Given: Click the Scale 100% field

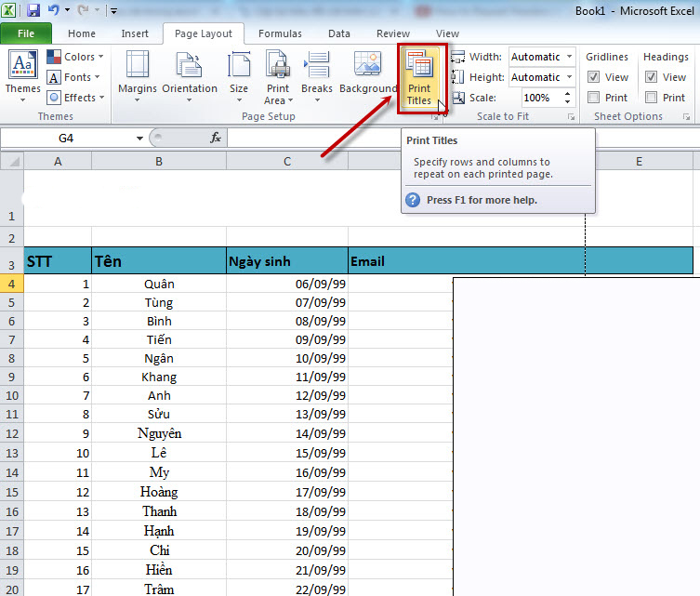Looking at the screenshot, I should (x=541, y=98).
